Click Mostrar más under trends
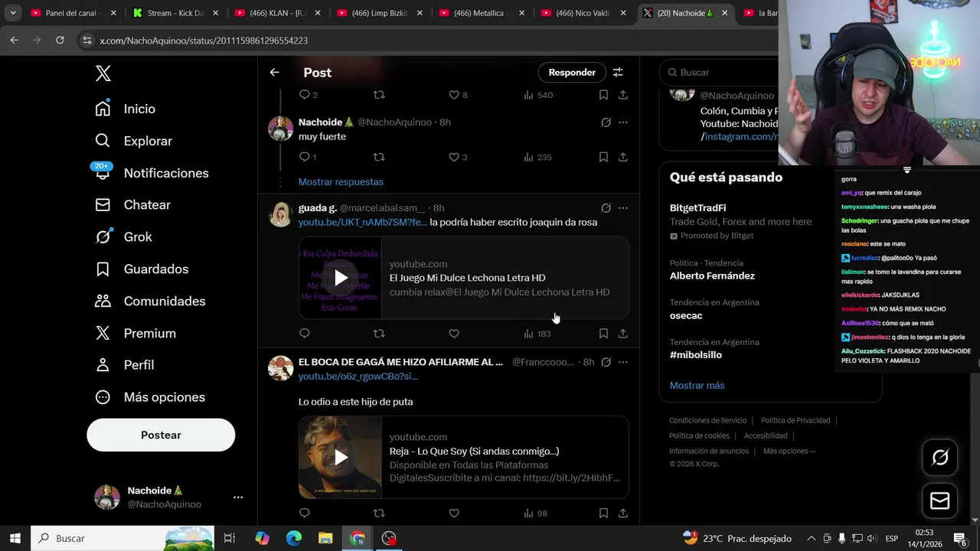 [x=697, y=386]
